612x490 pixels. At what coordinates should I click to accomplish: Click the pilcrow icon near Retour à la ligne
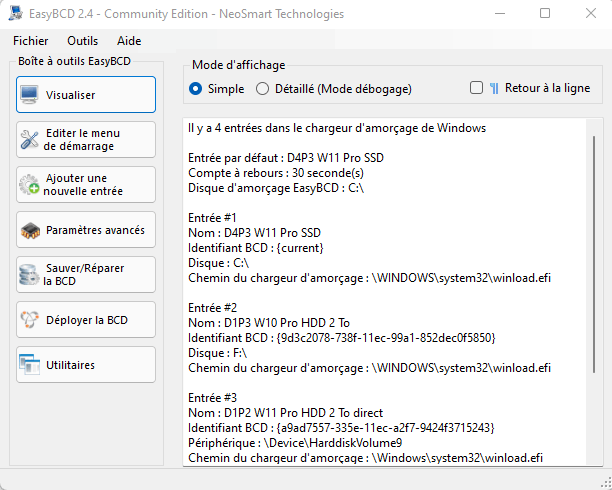point(494,89)
